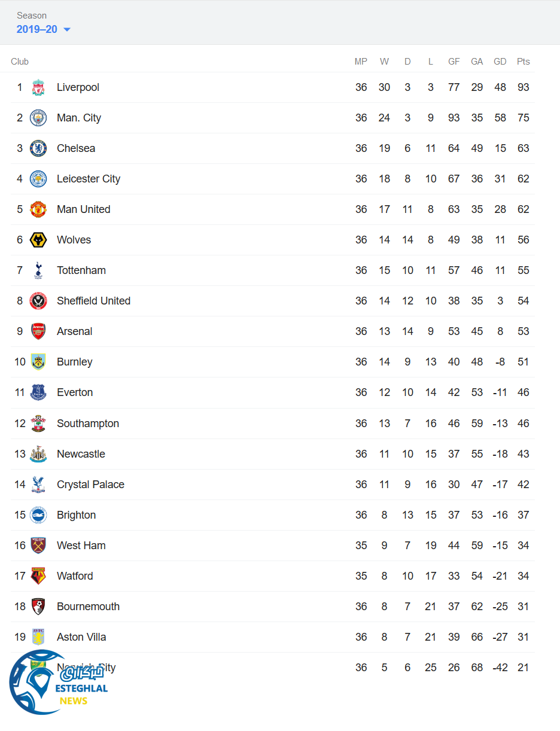This screenshot has height=731, width=560.
Task: Open the Sheffield United team link
Action: click(93, 301)
